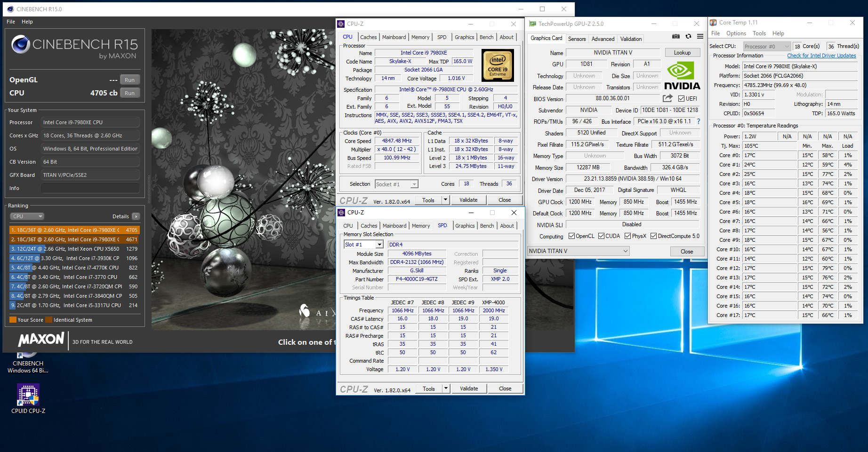Screen dimensions: 868x452
Task: Open the Validation tab in GPU-Z
Action: pos(631,39)
